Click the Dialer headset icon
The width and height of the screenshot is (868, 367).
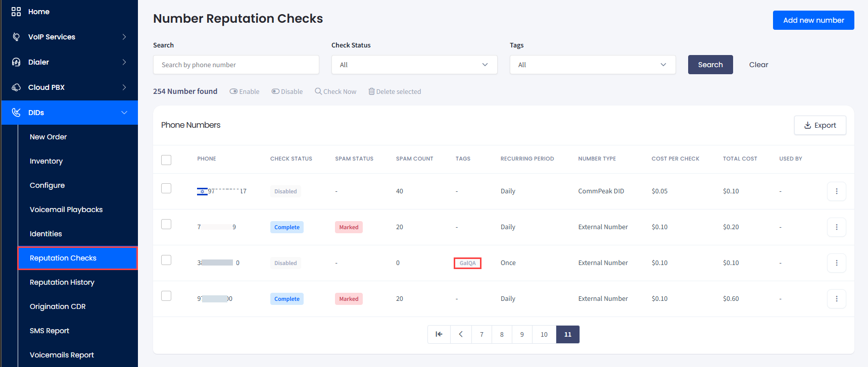click(x=16, y=62)
